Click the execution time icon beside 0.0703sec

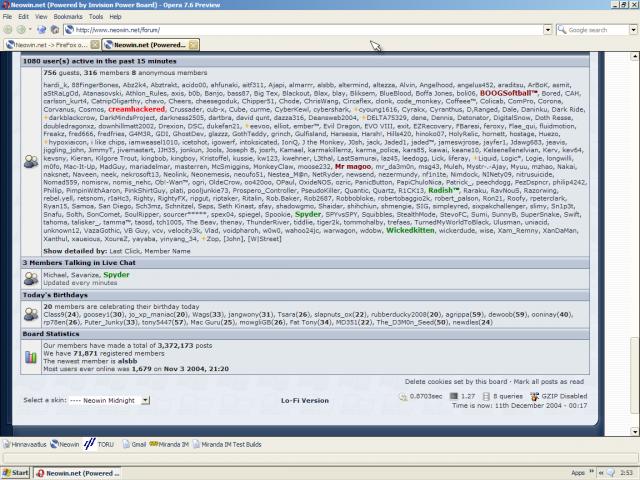point(403,396)
